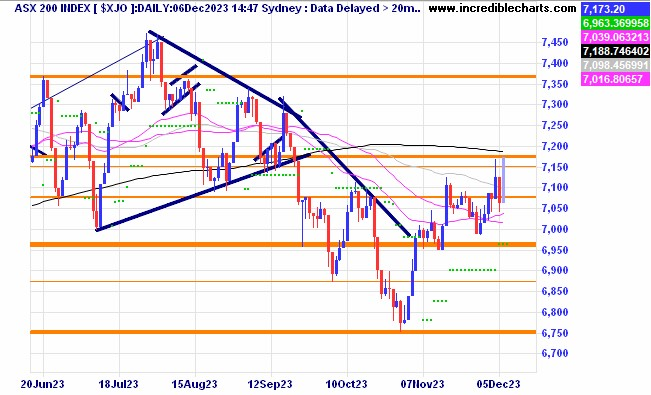Select the green 6,963.369958 indicator value

pos(615,23)
